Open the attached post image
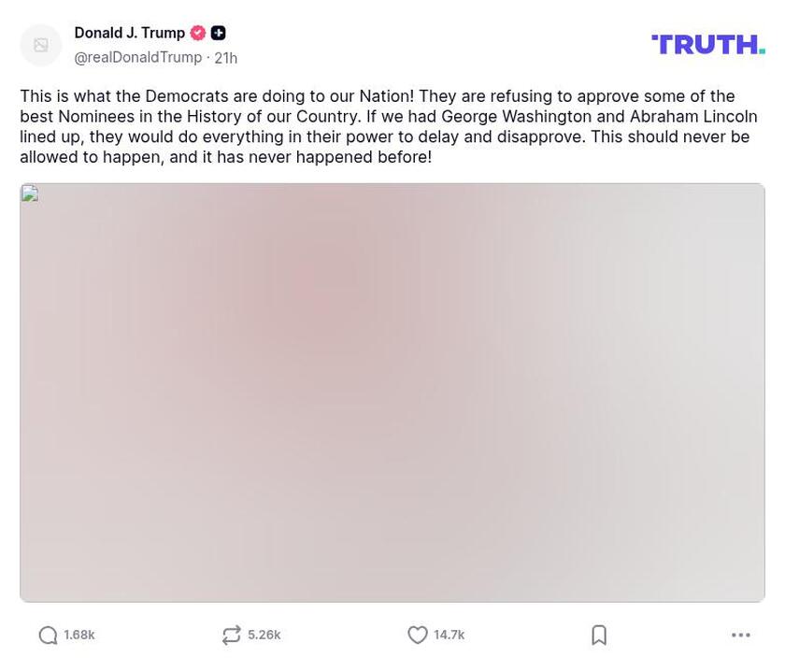The width and height of the screenshot is (785, 672). tap(392, 393)
